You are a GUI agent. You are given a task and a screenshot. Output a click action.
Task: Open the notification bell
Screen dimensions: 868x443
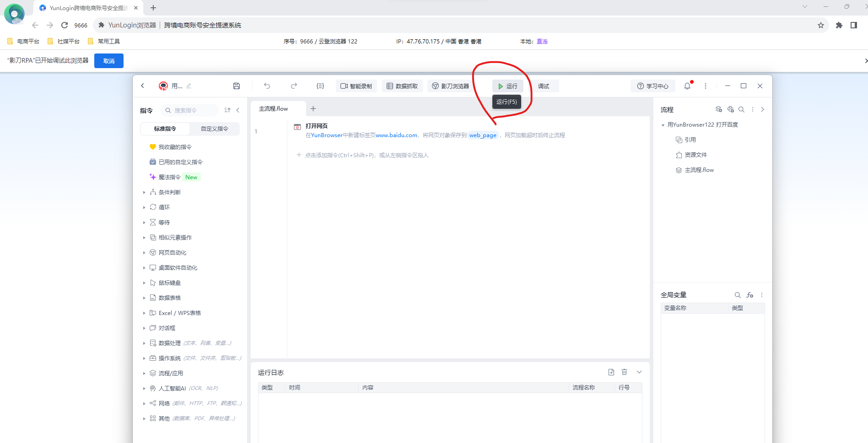click(x=687, y=86)
